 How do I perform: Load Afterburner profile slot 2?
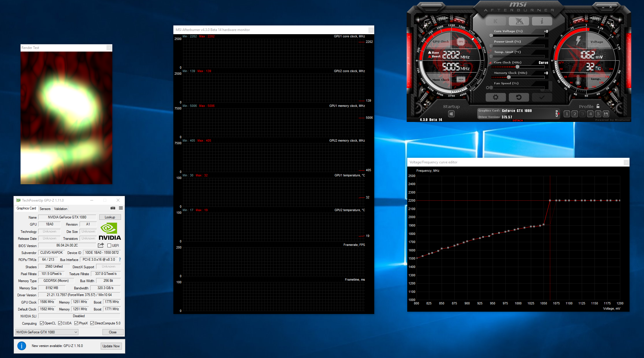pyautogui.click(x=575, y=114)
